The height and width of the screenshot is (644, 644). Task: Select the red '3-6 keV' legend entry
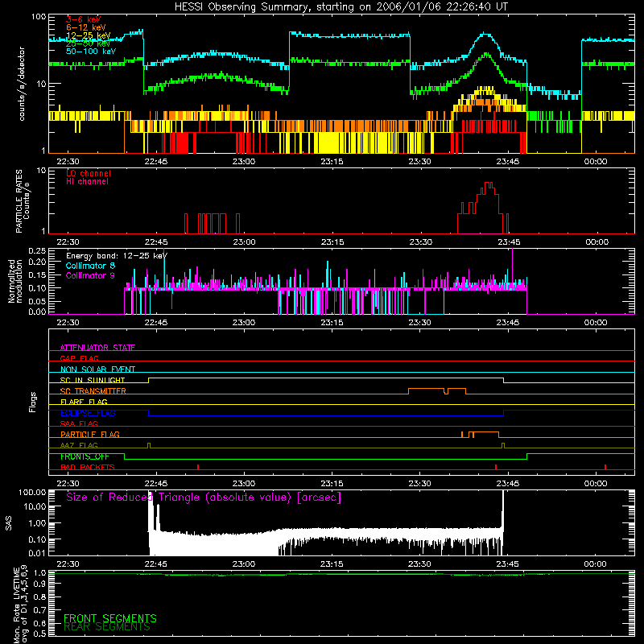tap(84, 19)
